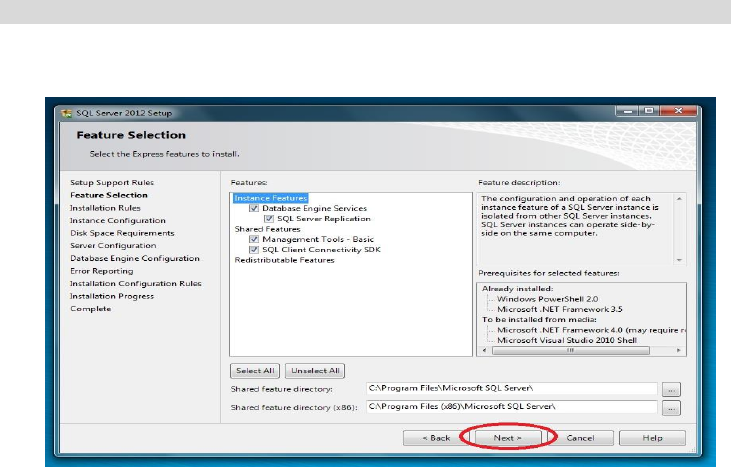Click prerequisites scroll right arrow
Screen dimensions: 731x467
pos(679,350)
